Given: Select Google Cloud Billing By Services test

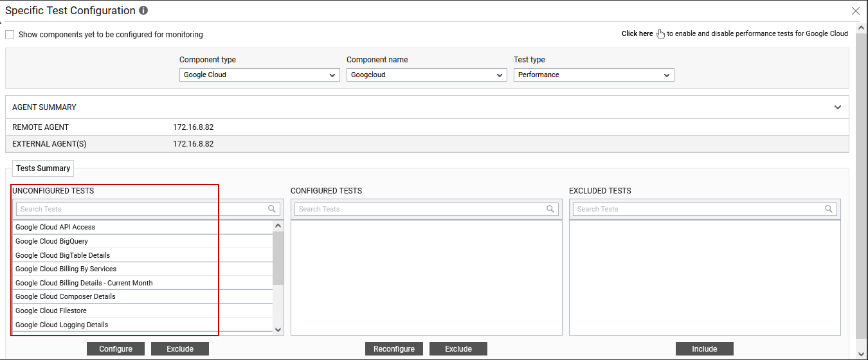Looking at the screenshot, I should 143,269.
